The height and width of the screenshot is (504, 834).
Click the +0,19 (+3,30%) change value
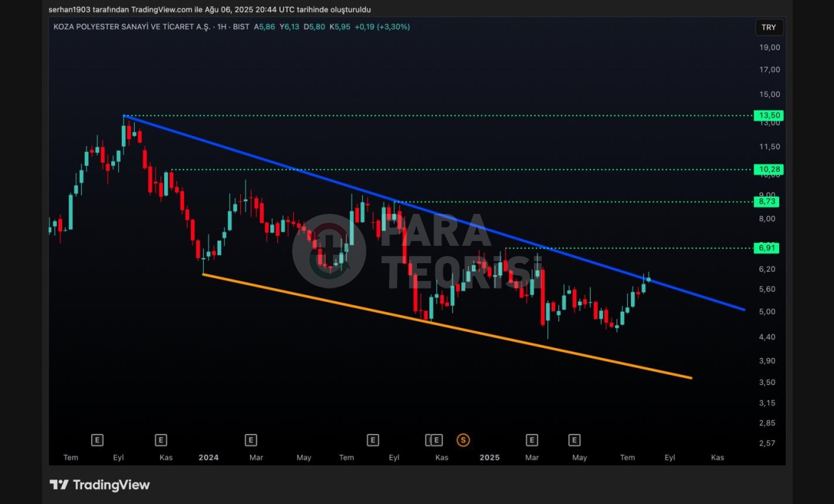[x=383, y=27]
